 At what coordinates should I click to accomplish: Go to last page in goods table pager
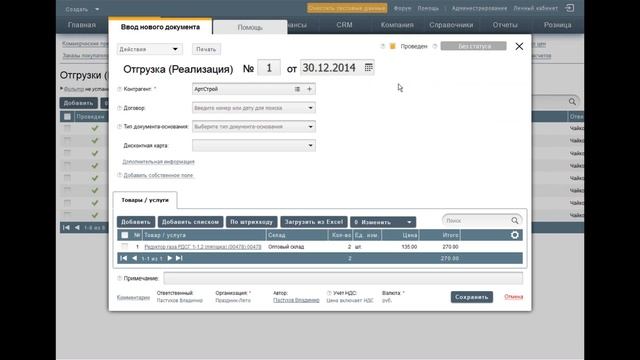tap(179, 258)
